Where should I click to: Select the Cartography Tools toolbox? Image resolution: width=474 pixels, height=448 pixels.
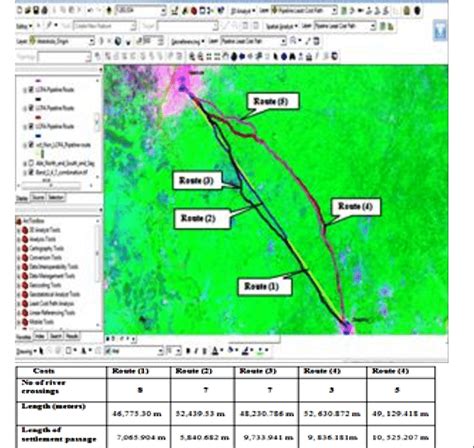pyautogui.click(x=46, y=248)
